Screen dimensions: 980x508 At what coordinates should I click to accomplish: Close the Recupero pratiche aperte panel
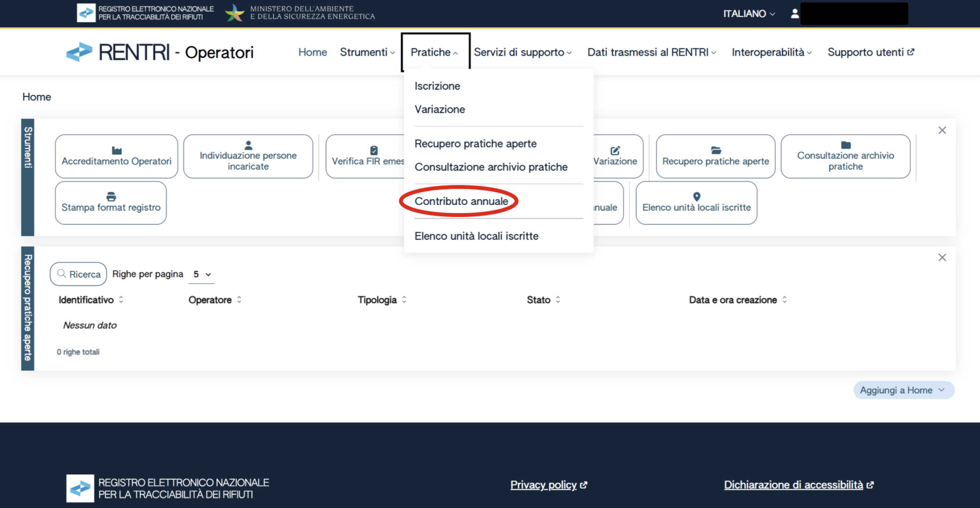942,257
